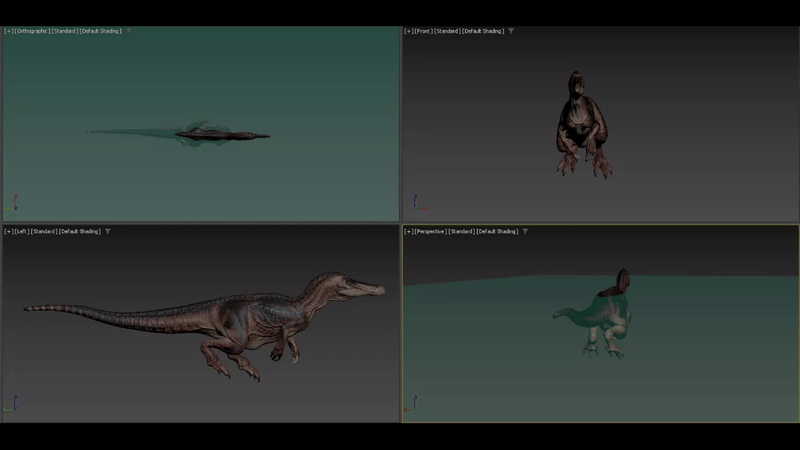Click the filter icon in the Left viewport

coord(108,231)
